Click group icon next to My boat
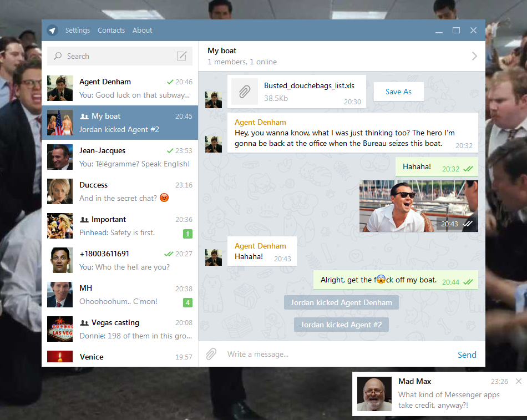 (84, 117)
